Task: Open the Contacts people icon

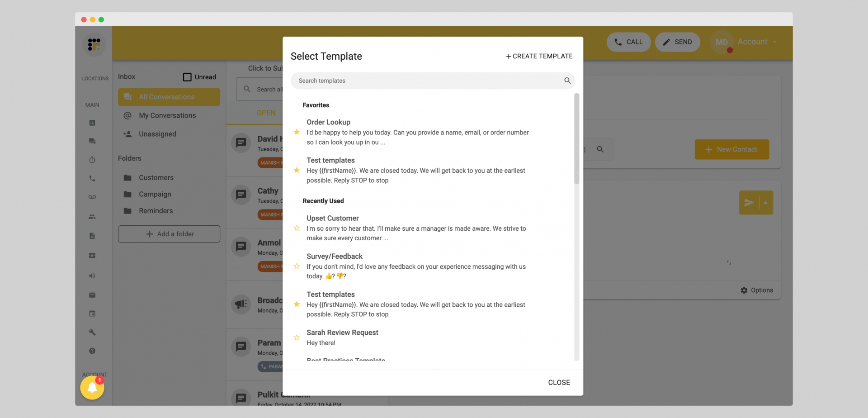Action: pos(92,216)
